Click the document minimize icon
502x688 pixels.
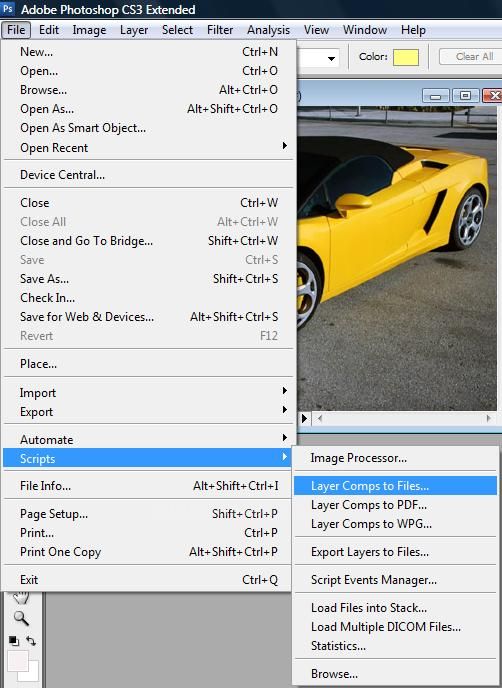(435, 95)
